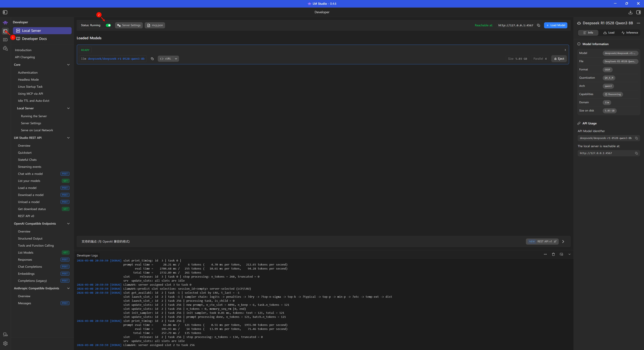Collapse the Developer Logs panel chevron
This screenshot has height=350, width=644.
pos(569,254)
